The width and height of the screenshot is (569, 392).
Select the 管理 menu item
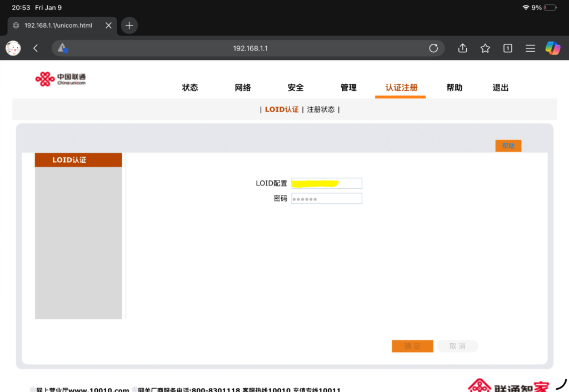[x=348, y=88]
